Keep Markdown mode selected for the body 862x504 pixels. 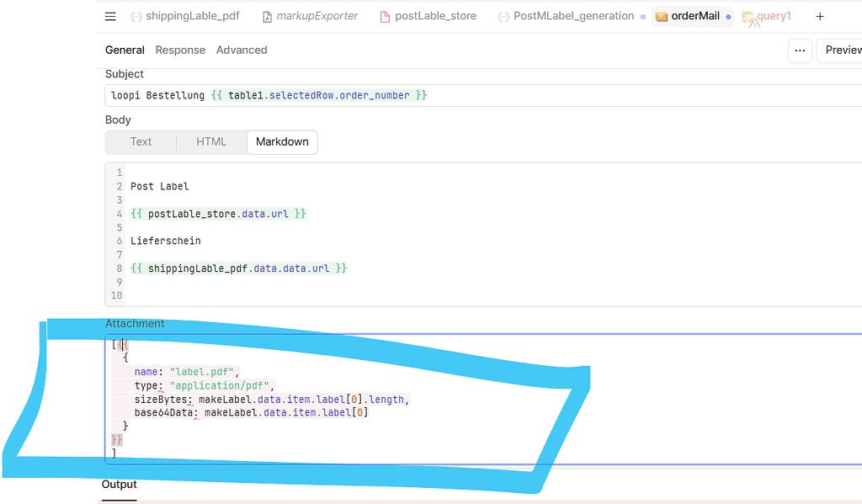tap(282, 141)
